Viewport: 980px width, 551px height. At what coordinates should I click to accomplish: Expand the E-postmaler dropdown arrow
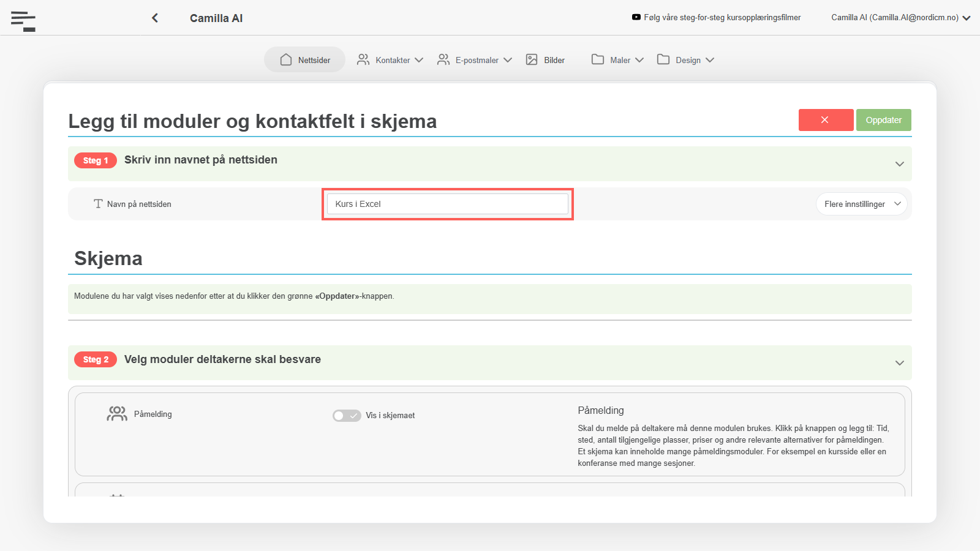click(508, 60)
